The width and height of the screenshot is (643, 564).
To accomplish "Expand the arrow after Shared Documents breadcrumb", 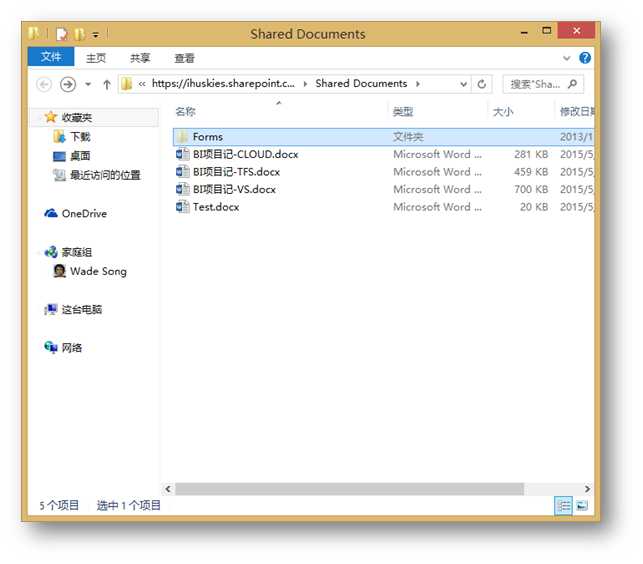I will tap(417, 84).
